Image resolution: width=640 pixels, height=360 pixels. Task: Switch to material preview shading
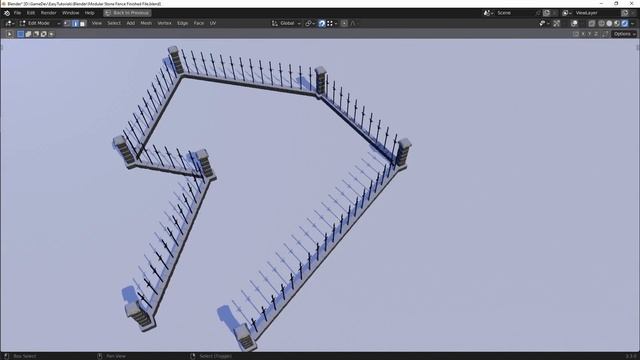pos(617,23)
